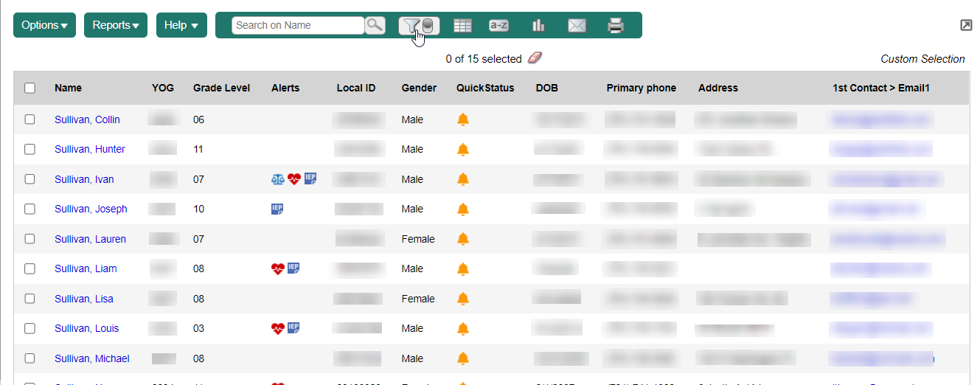Open the bar chart icon

pos(538,26)
